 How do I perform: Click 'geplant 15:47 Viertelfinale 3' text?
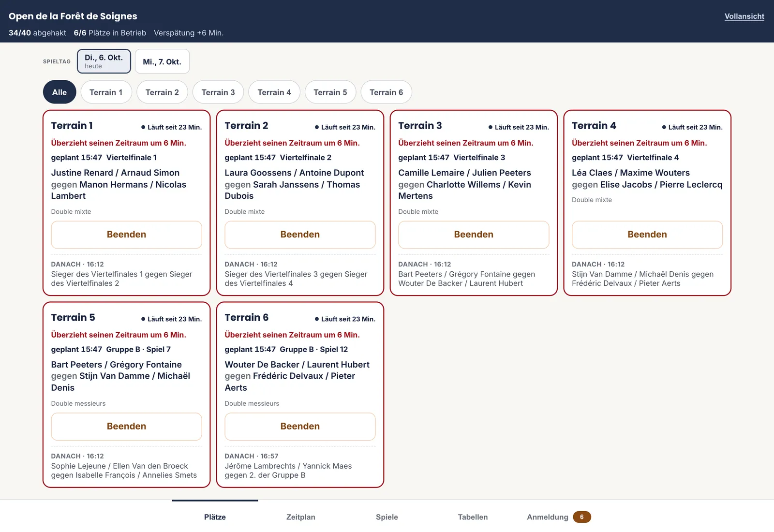pos(452,158)
